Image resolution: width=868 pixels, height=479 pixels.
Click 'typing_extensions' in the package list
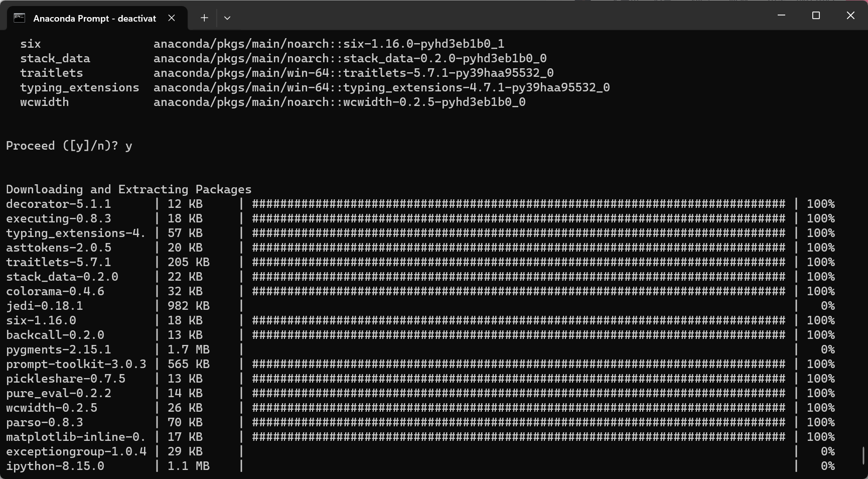tap(80, 88)
